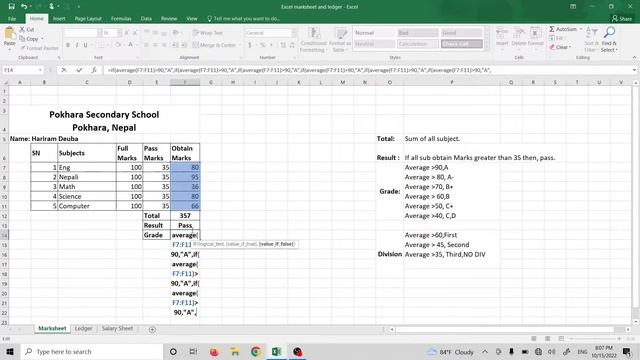Click the Clear eraser button

coord(560,47)
